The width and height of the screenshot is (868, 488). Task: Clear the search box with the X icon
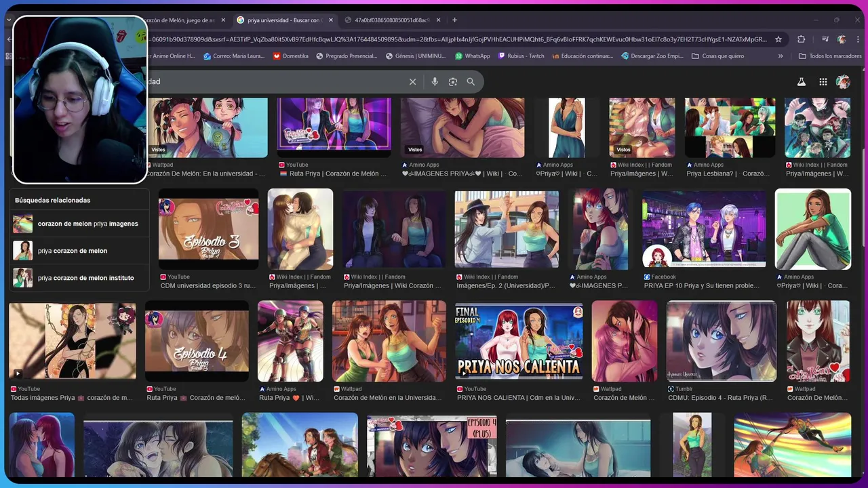pyautogui.click(x=412, y=81)
